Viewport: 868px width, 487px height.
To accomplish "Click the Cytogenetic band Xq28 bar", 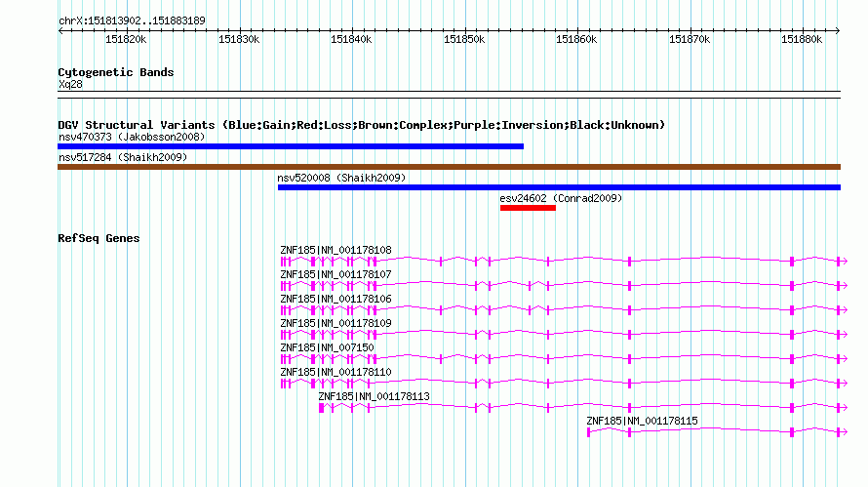I will (x=449, y=95).
